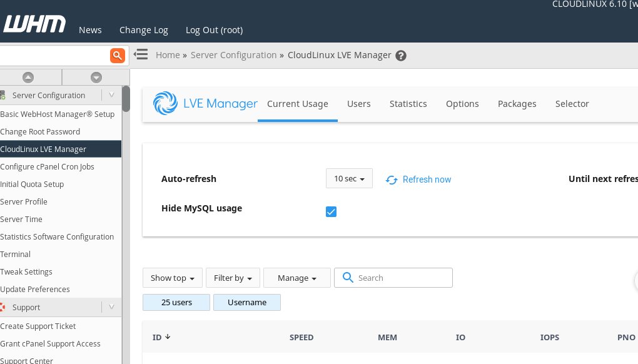Click Log Out (root)
The width and height of the screenshot is (638, 364).
tap(214, 30)
